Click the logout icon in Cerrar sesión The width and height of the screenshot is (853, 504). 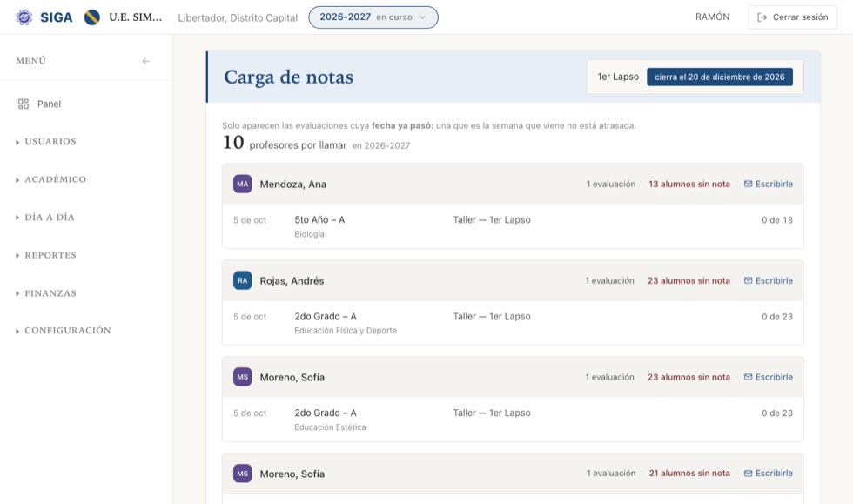[x=762, y=17]
